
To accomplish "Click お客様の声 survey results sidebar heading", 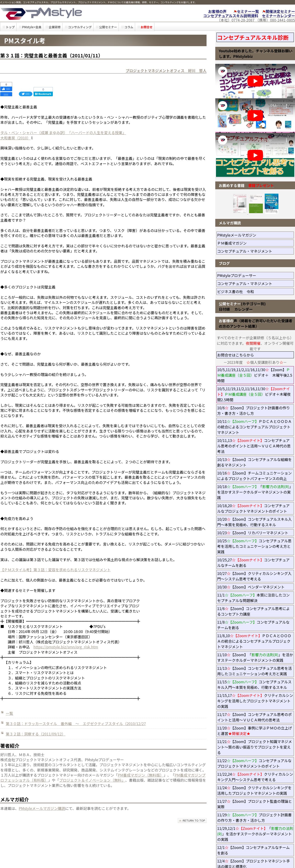I will coord(255,323).
